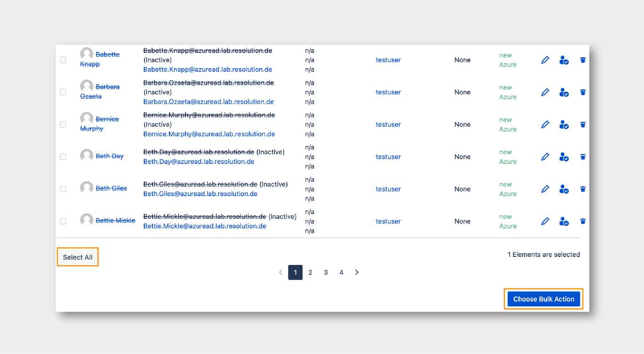Open user-check icon for Bernice Murphy

click(x=564, y=124)
